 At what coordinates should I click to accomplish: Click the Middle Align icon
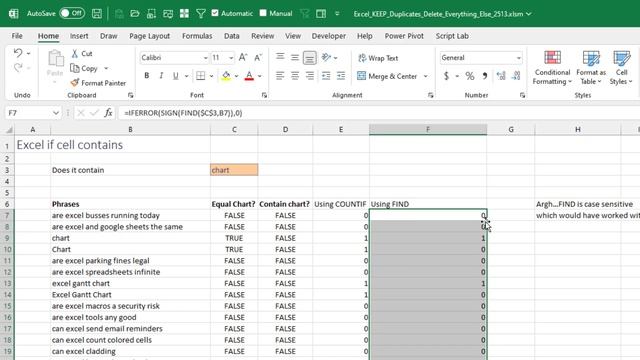[295, 58]
